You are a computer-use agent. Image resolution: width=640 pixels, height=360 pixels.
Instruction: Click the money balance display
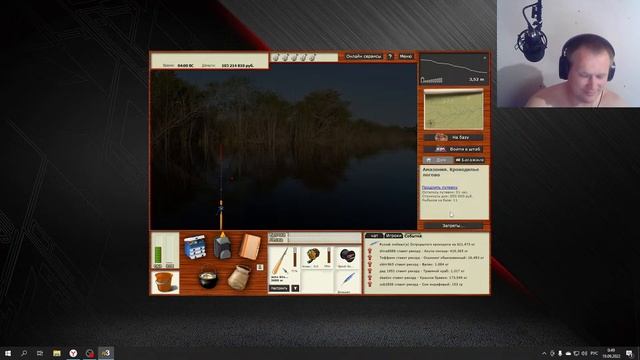[238, 65]
